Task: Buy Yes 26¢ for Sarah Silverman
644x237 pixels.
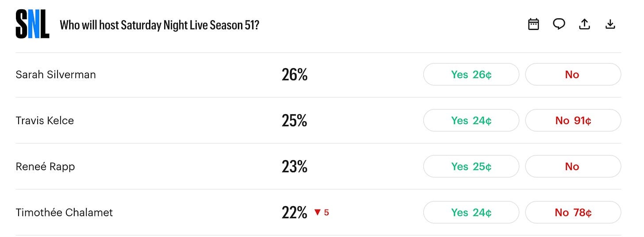Action: pyautogui.click(x=471, y=74)
